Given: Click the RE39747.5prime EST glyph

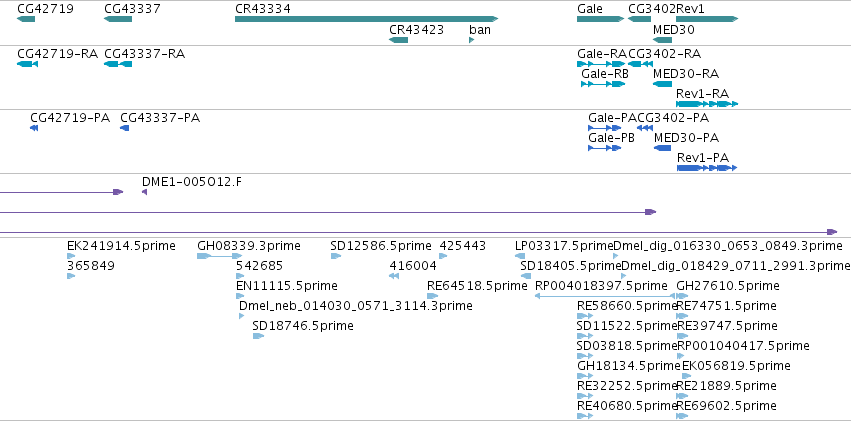Looking at the screenshot, I should [682, 336].
